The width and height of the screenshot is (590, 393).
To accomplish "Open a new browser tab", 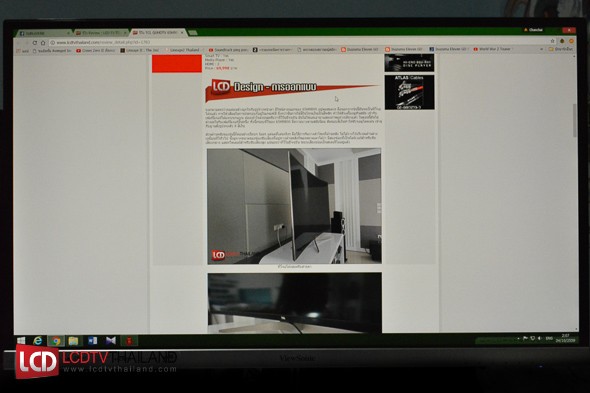I will [193, 33].
